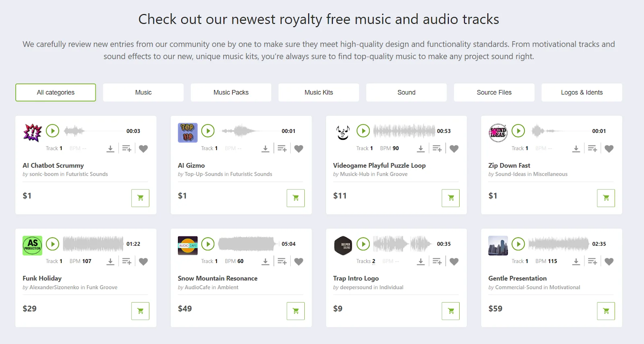
Task: Open the cart icon for Zip Down Fast
Action: [x=606, y=198]
